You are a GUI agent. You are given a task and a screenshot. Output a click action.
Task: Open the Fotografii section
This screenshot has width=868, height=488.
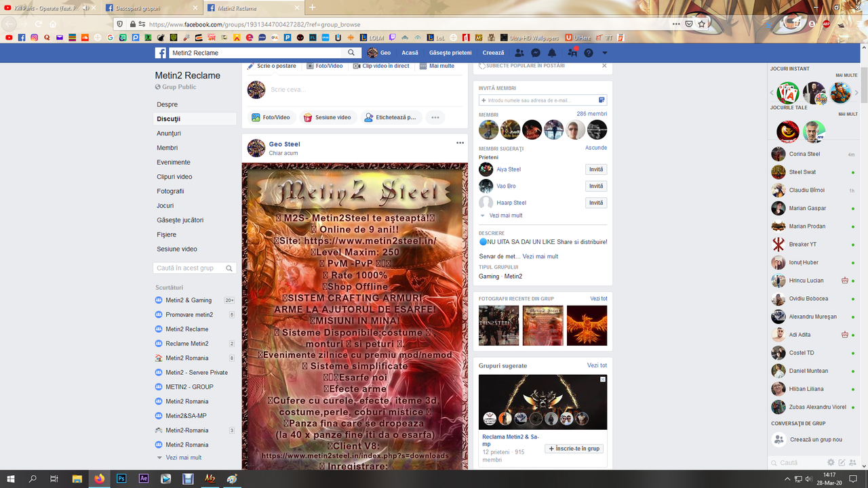click(x=171, y=191)
